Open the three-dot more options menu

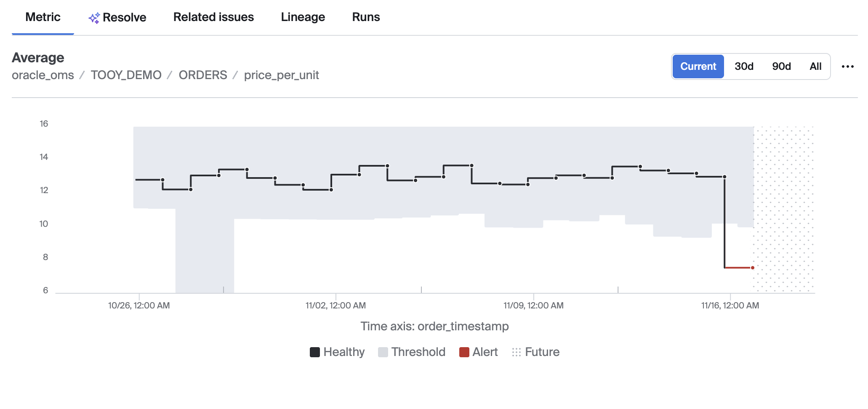[x=847, y=66]
